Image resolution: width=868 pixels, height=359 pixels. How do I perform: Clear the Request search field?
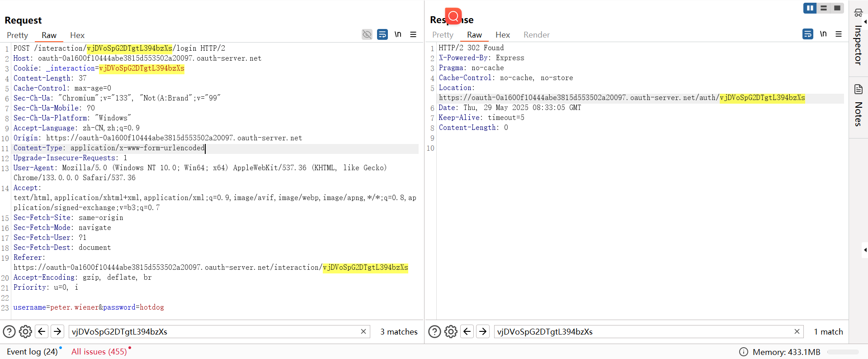363,332
